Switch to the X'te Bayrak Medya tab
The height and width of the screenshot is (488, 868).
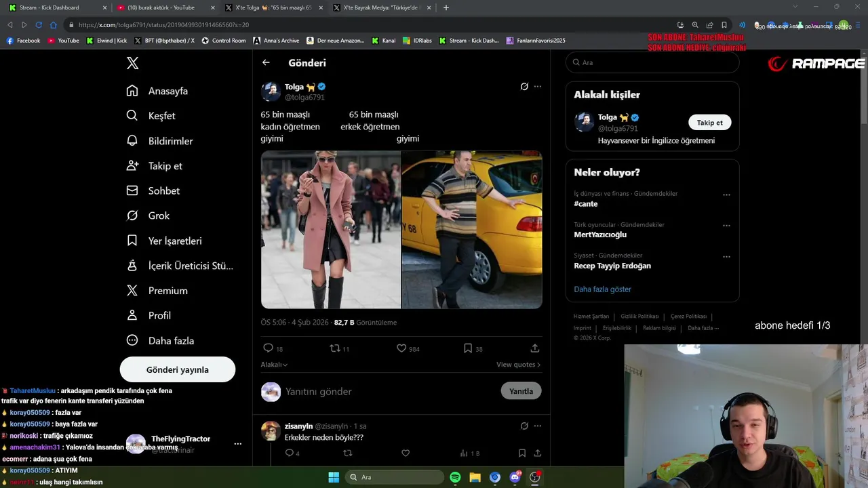coord(381,7)
